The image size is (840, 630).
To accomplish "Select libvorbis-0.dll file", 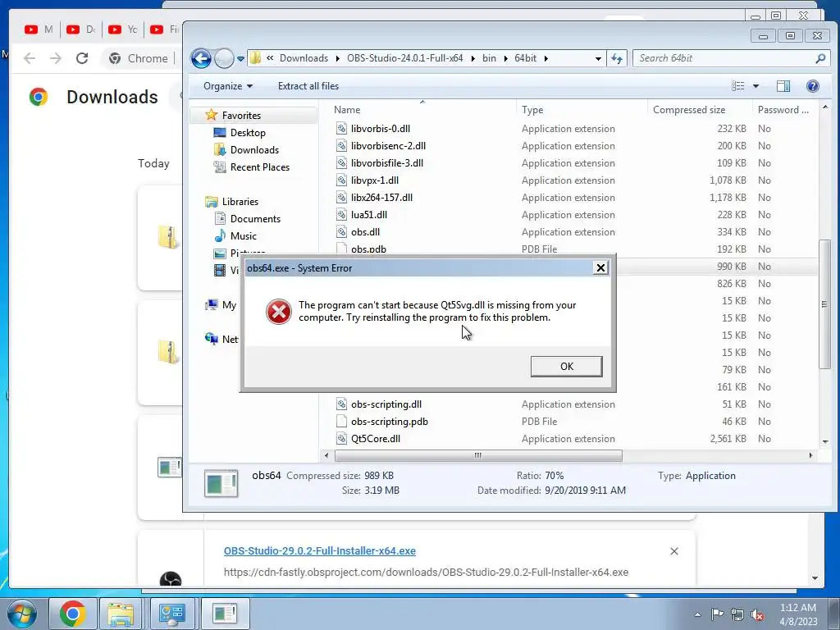I will coord(381,129).
